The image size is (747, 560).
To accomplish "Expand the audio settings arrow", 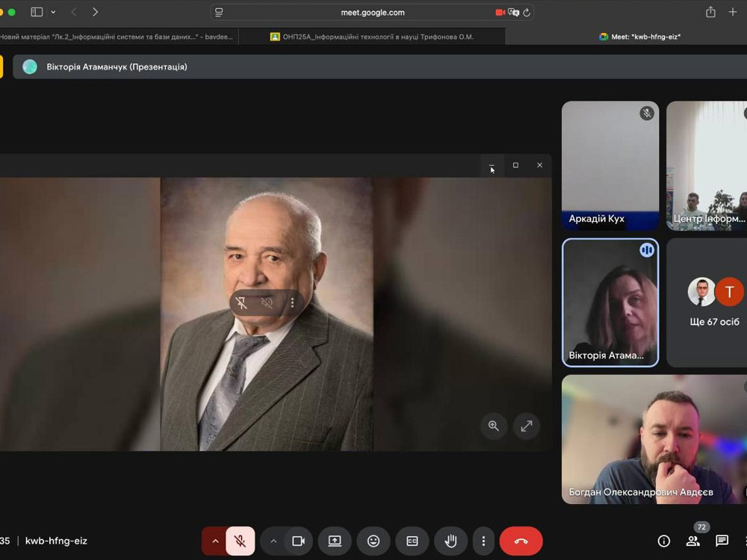I will tap(215, 541).
